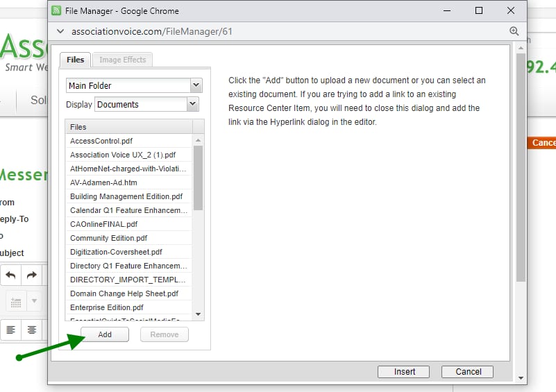Click orange Cancel button in background page
The height and width of the screenshot is (392, 556).
[x=542, y=142]
